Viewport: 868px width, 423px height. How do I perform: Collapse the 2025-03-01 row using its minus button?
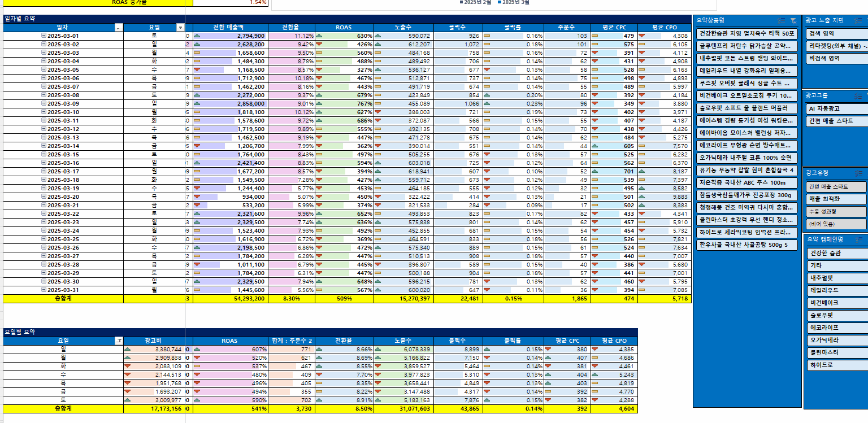pyautogui.click(x=44, y=36)
